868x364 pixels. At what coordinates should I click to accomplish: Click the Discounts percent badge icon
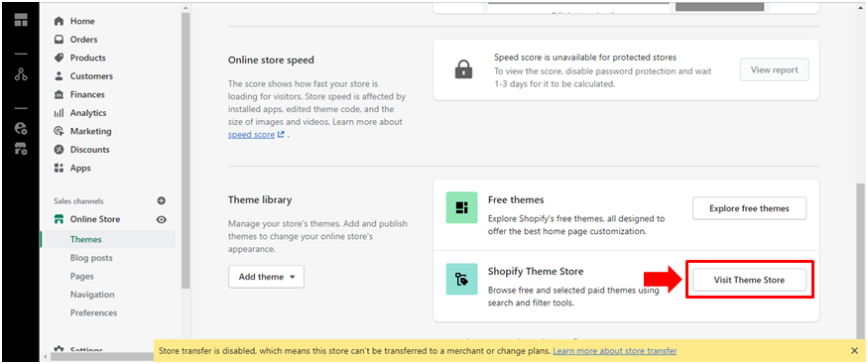pyautogui.click(x=59, y=150)
